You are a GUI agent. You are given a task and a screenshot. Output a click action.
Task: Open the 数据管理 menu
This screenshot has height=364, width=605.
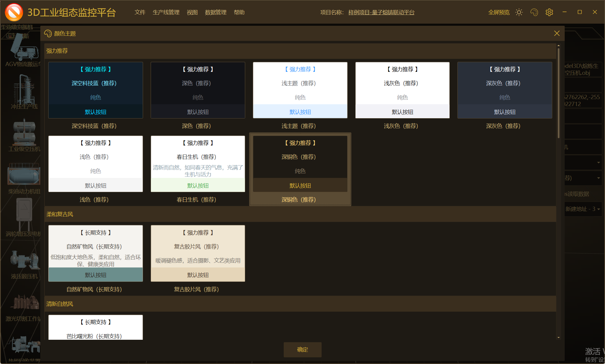click(216, 12)
